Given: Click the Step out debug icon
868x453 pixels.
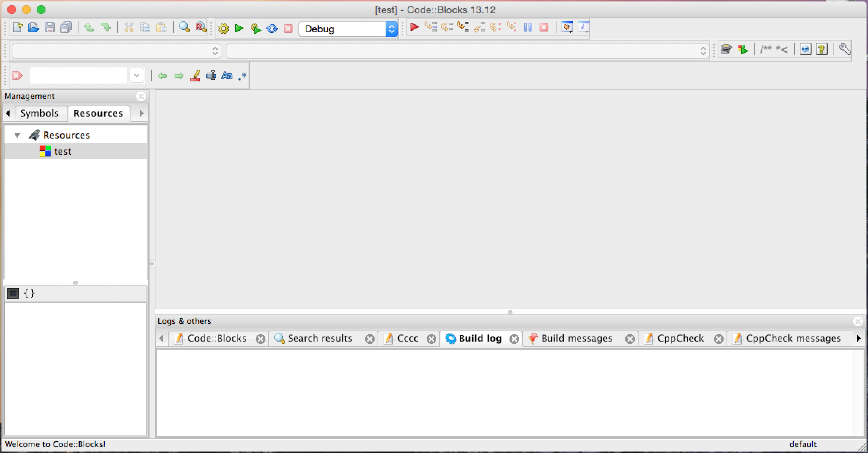Looking at the screenshot, I should [x=479, y=27].
